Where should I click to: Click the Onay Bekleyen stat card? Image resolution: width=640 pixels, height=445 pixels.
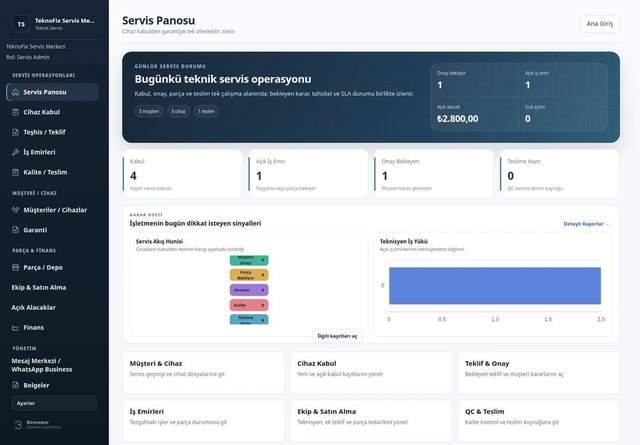434,174
